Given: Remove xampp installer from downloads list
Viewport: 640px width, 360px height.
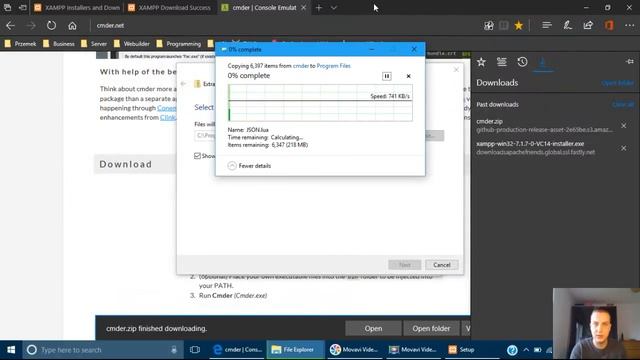Looking at the screenshot, I should pos(624,148).
